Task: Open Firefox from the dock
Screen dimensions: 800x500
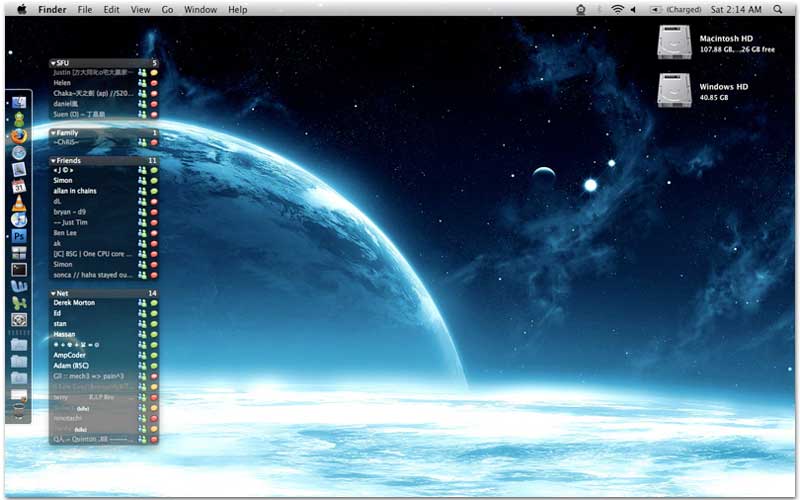Action: (19, 136)
